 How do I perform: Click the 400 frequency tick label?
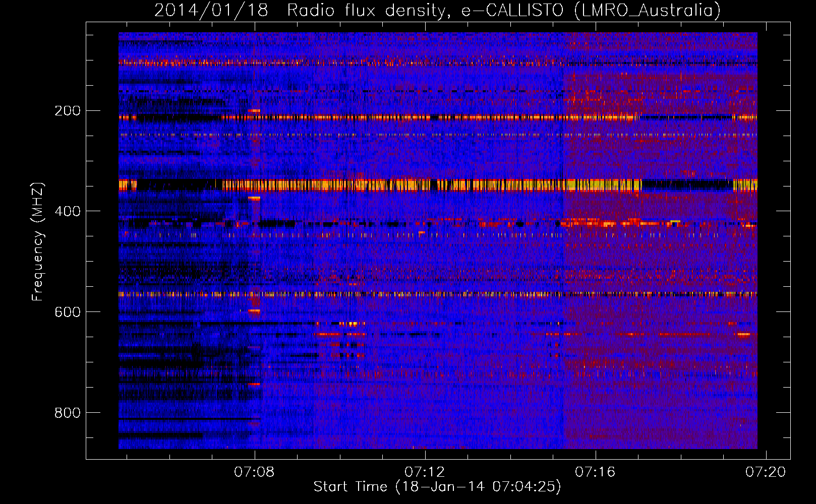coord(68,211)
